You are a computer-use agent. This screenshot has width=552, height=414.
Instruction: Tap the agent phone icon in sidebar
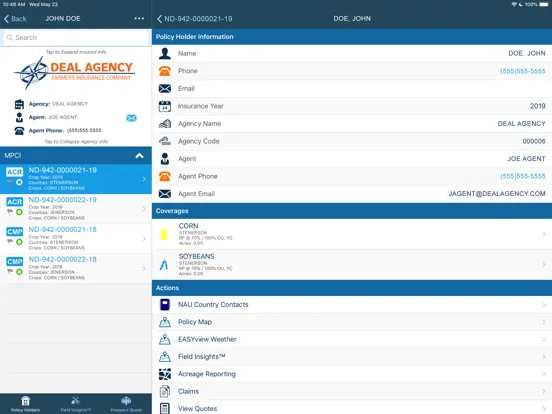pyautogui.click(x=19, y=131)
